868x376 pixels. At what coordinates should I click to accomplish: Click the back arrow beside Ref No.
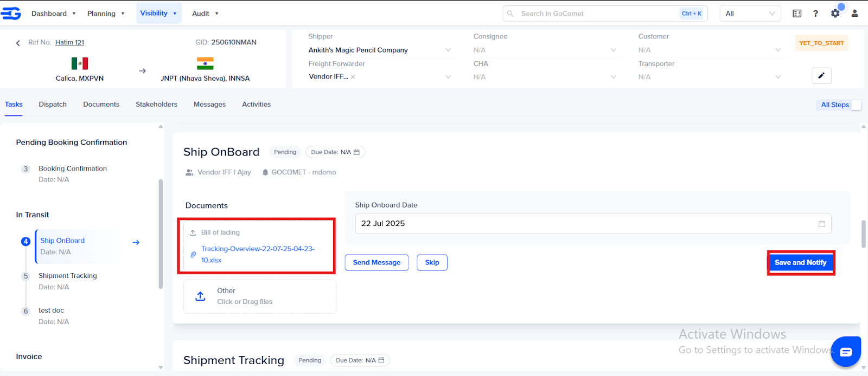pos(18,43)
